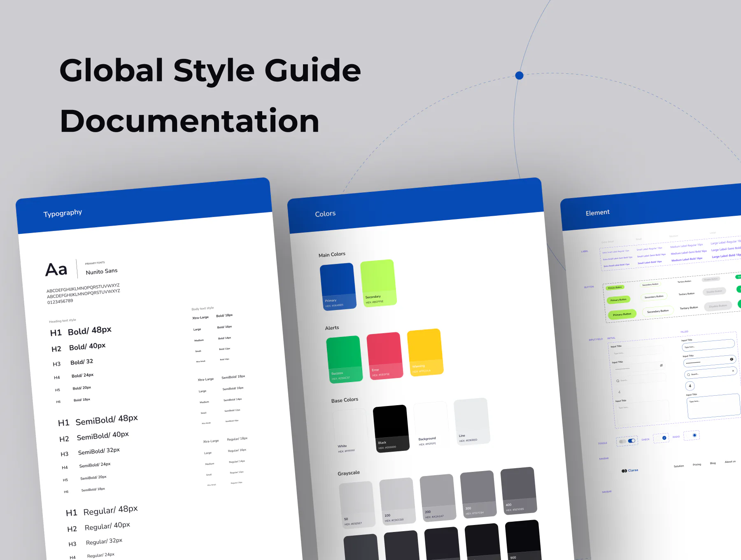Click the Claraa logo in the navbar
The height and width of the screenshot is (560, 741).
click(x=630, y=470)
